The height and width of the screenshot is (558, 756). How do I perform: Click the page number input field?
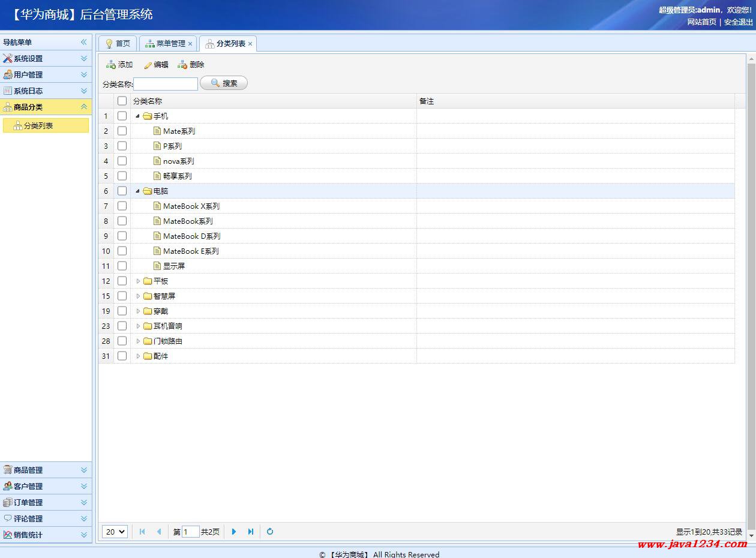190,532
